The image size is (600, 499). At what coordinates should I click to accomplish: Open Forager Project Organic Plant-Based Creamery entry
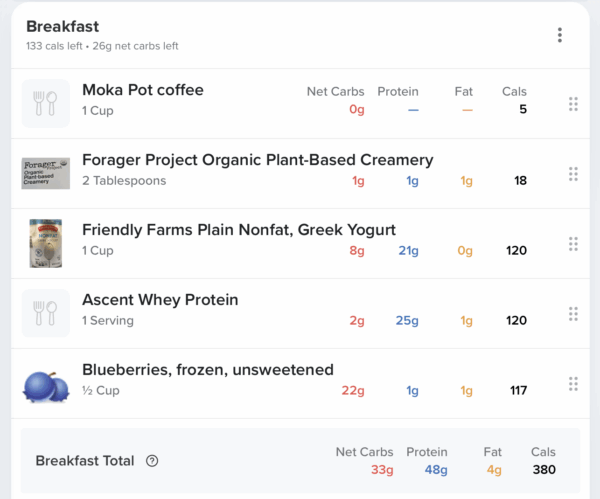pyautogui.click(x=257, y=160)
